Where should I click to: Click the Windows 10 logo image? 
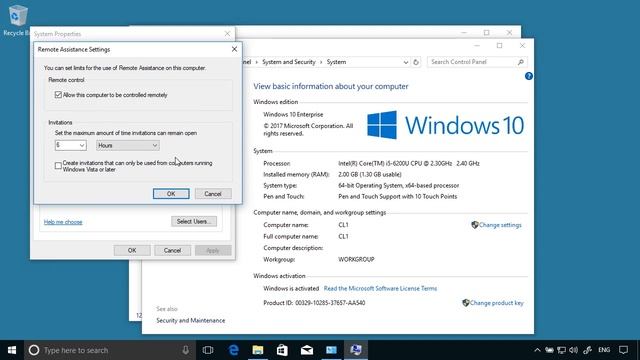tap(445, 125)
